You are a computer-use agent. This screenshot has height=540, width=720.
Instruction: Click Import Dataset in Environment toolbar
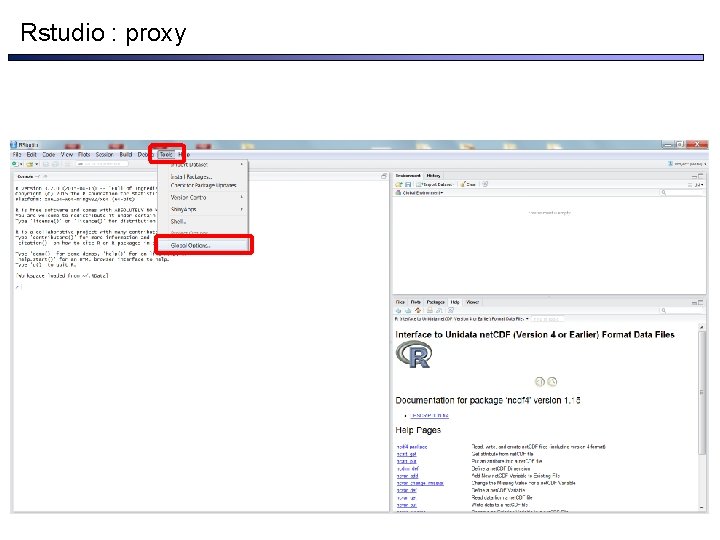click(434, 184)
